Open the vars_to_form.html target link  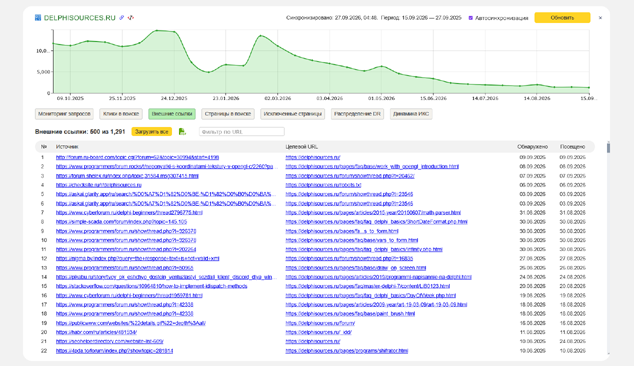point(352,240)
